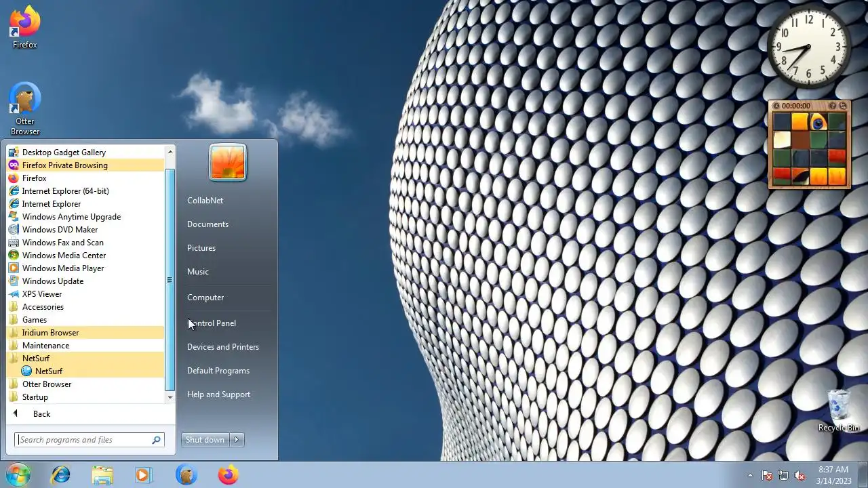Open Internet Explorer (32-bit) from programs list
This screenshot has height=488, width=868.
click(x=85, y=204)
